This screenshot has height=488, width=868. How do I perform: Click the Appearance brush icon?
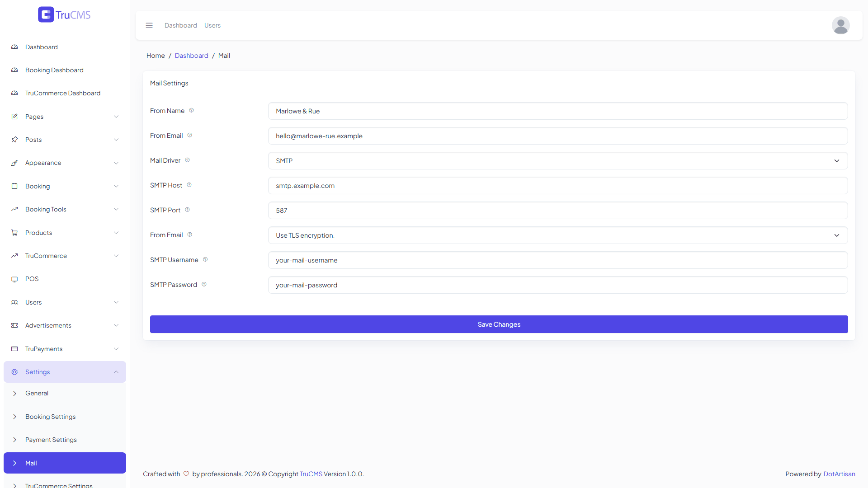click(x=14, y=163)
